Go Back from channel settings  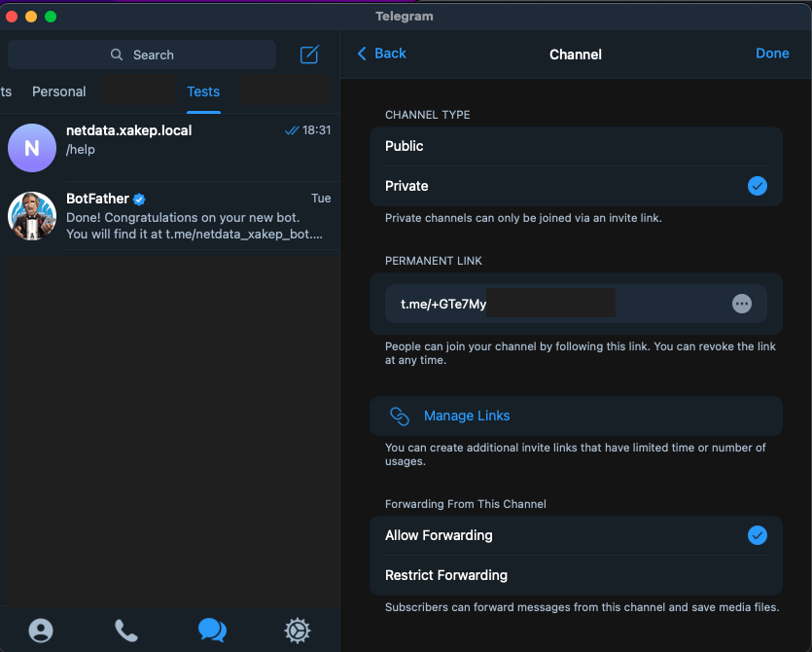coord(381,54)
